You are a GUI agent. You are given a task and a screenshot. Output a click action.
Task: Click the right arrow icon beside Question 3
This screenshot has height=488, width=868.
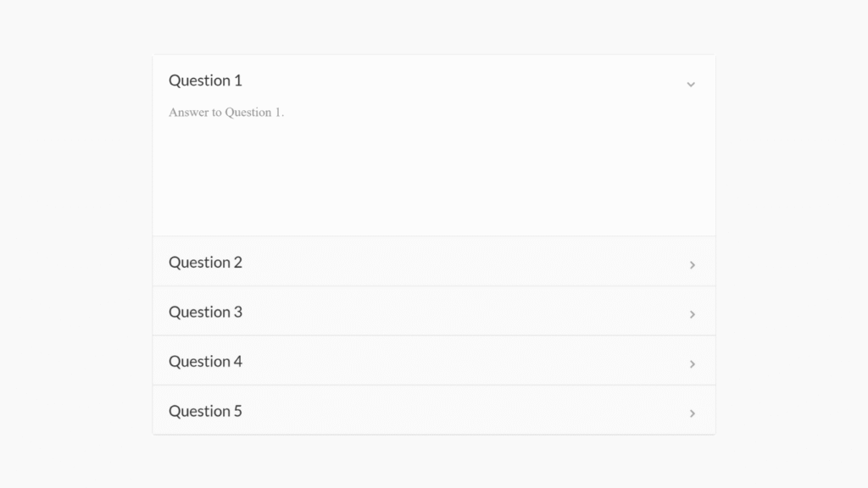pyautogui.click(x=693, y=314)
